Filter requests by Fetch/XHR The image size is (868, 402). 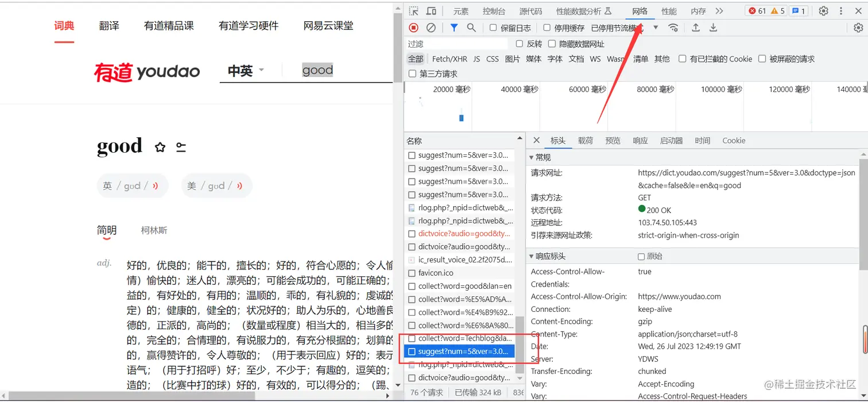(x=449, y=59)
